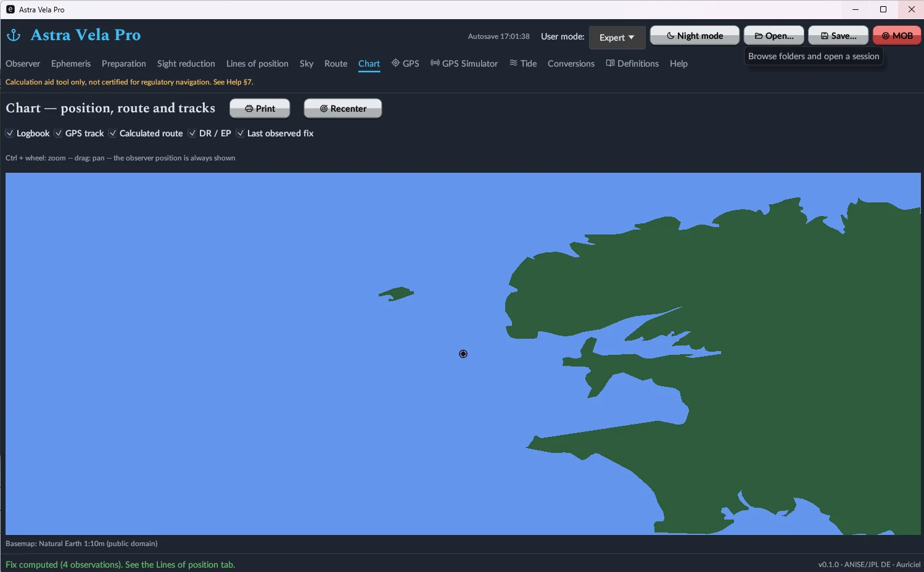Open the Definitions tab

pyautogui.click(x=632, y=64)
